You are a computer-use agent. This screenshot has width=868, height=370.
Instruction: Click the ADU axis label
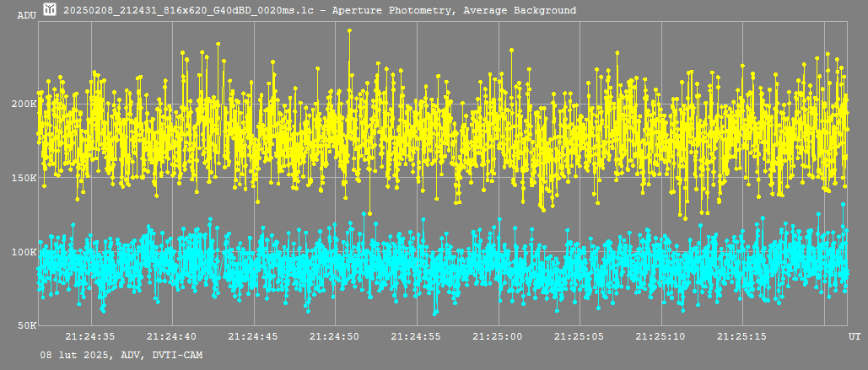point(27,15)
